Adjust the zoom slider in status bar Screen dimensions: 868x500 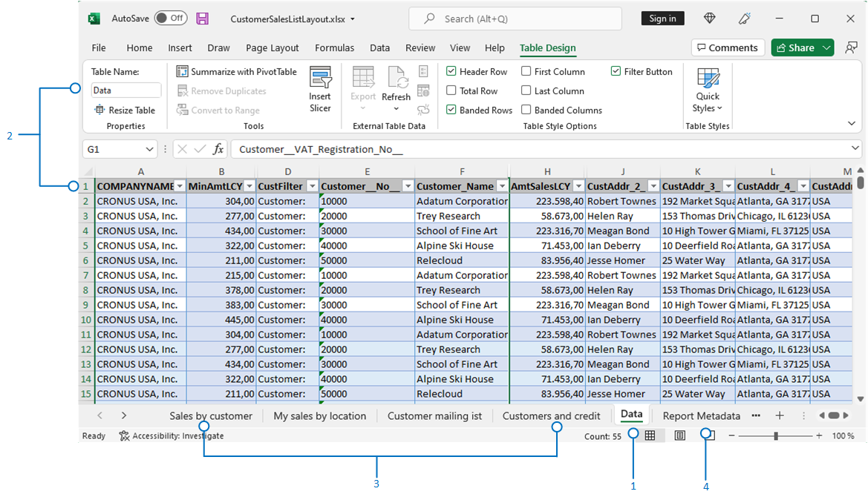pos(776,436)
